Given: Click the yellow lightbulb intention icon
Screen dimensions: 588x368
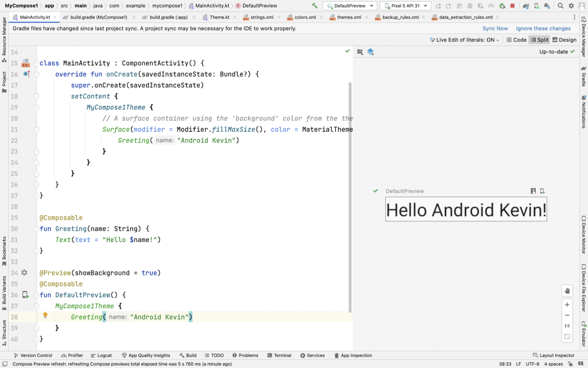Looking at the screenshot, I should (x=45, y=316).
